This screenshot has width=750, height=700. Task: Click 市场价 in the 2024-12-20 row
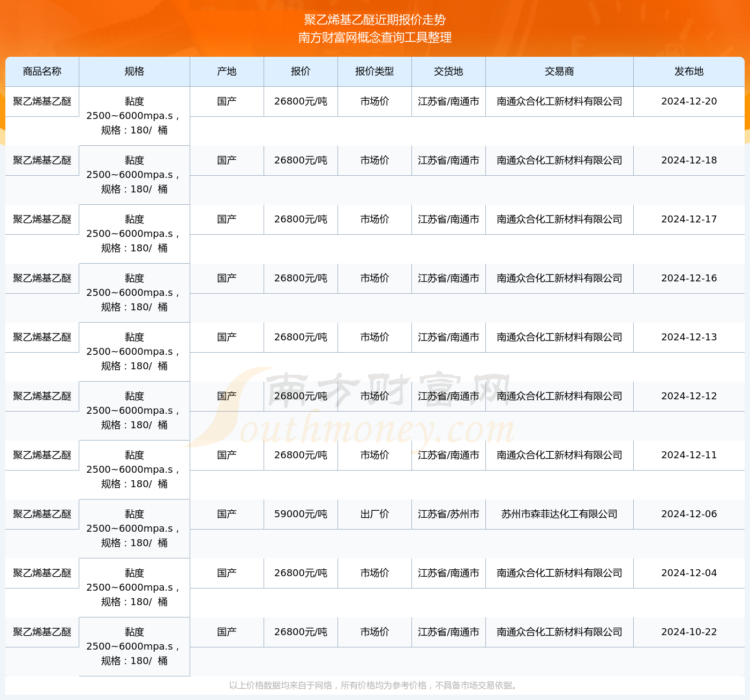374,101
